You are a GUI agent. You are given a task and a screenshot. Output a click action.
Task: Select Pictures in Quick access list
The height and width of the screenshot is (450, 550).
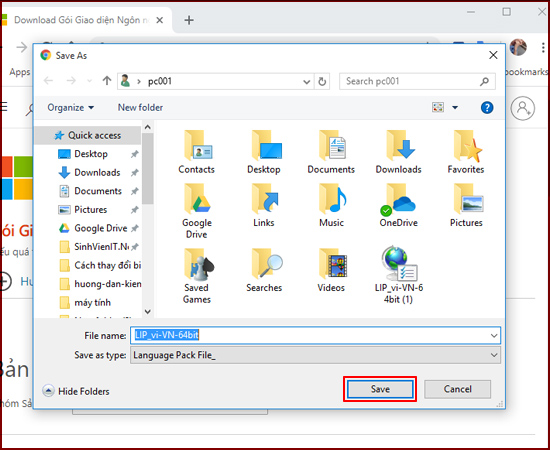pos(90,209)
